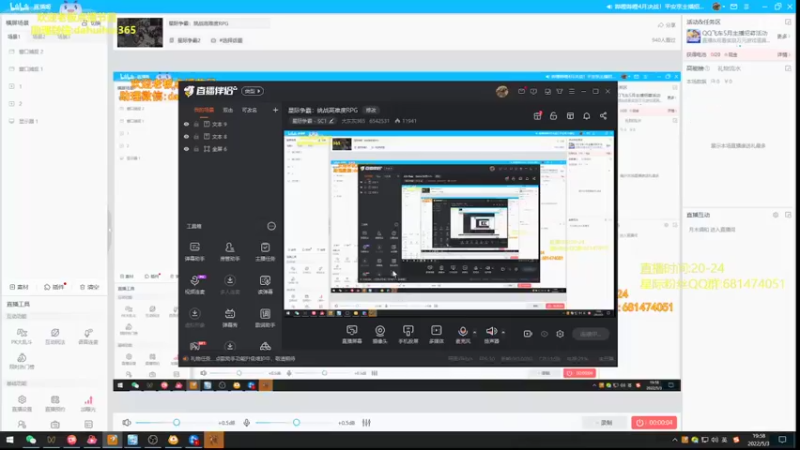Viewport: 800px width, 450px height.
Task: Collapse 工具箱 toolbox with circle button
Action: click(x=271, y=226)
